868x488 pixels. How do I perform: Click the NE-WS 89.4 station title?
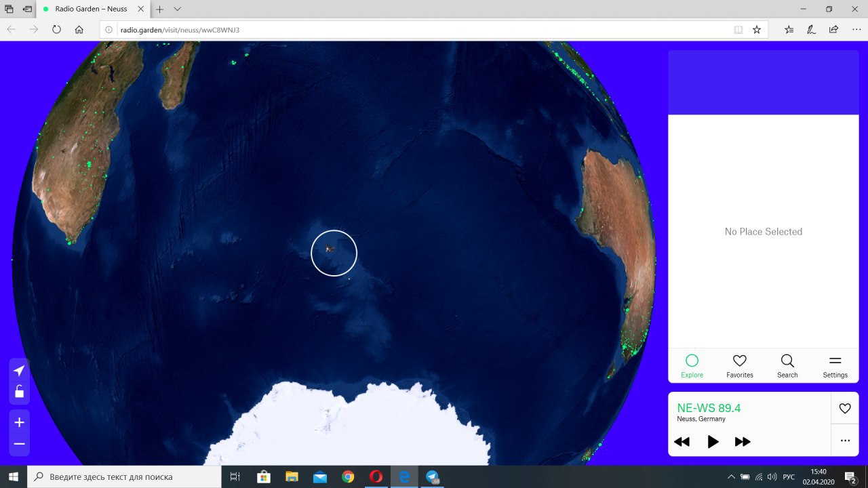(709, 408)
